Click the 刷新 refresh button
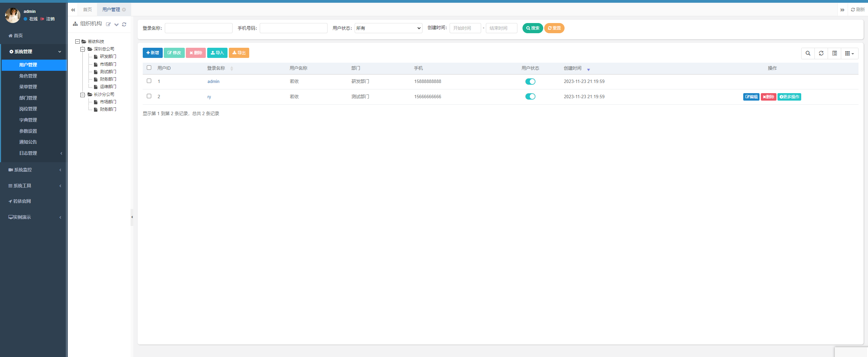Screen dimensions: 868x357 [x=858, y=9]
